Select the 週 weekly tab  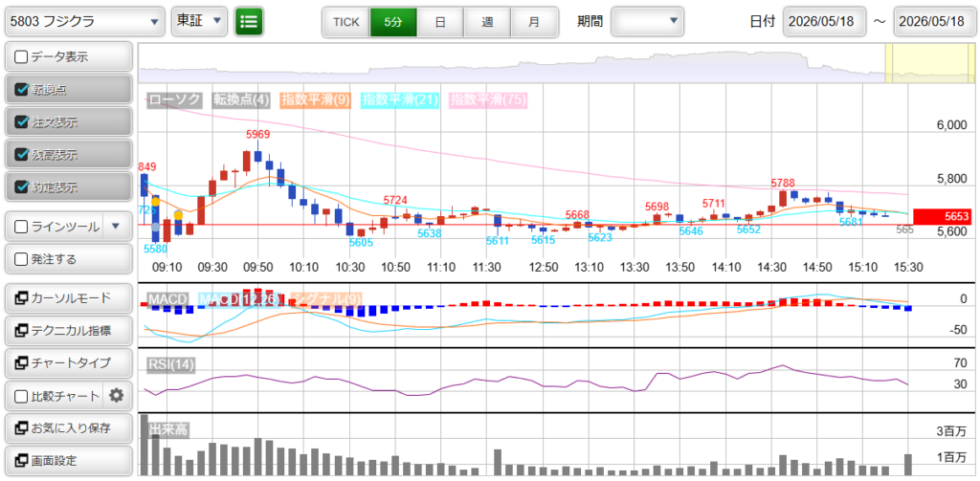point(487,21)
